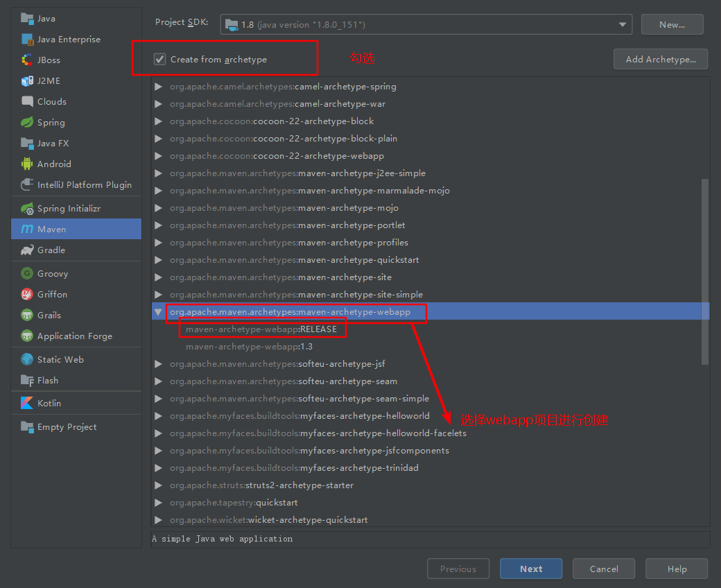Choose the Groovy G icon
This screenshot has height=588, width=721.
[27, 273]
